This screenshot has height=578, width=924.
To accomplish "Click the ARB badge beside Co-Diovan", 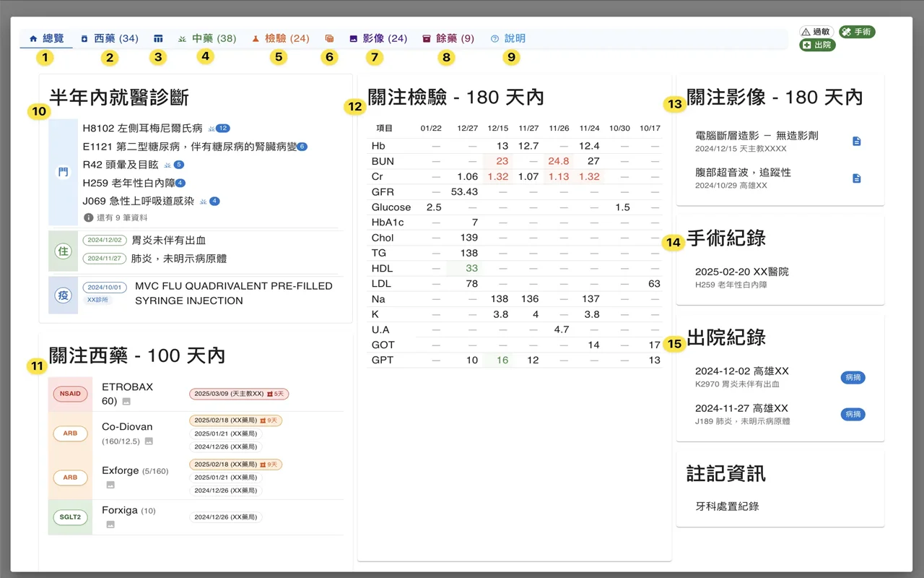I will coord(70,433).
